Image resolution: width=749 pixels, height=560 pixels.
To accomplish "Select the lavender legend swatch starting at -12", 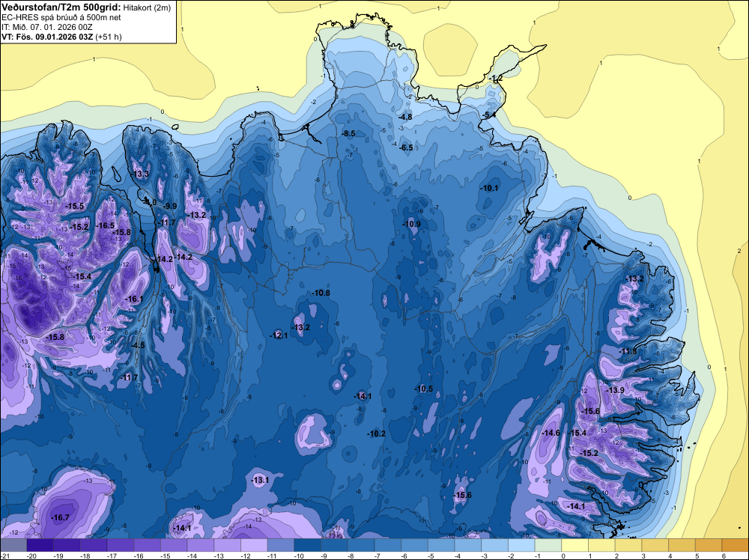I will 254,545.
